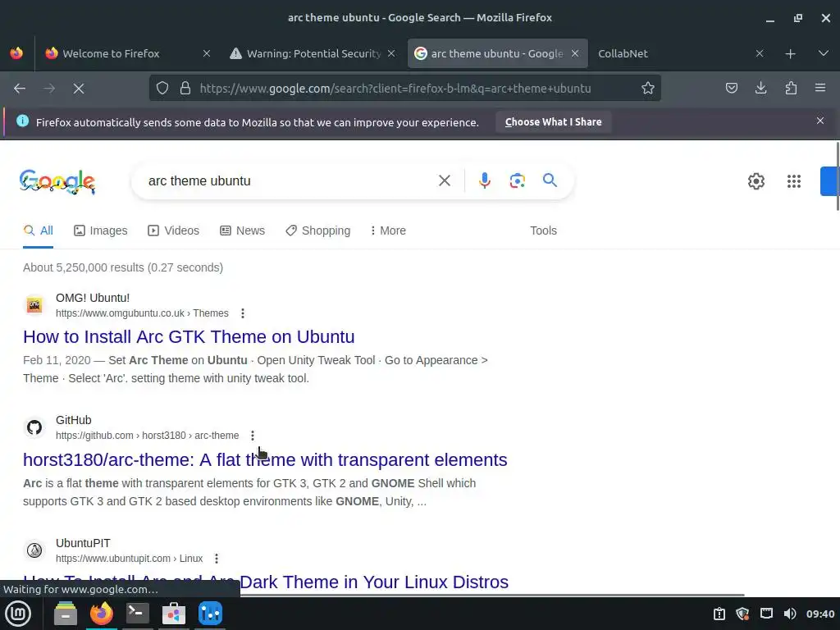The image size is (840, 630).
Task: Open the tracking protection shield icon
Action: (x=162, y=88)
